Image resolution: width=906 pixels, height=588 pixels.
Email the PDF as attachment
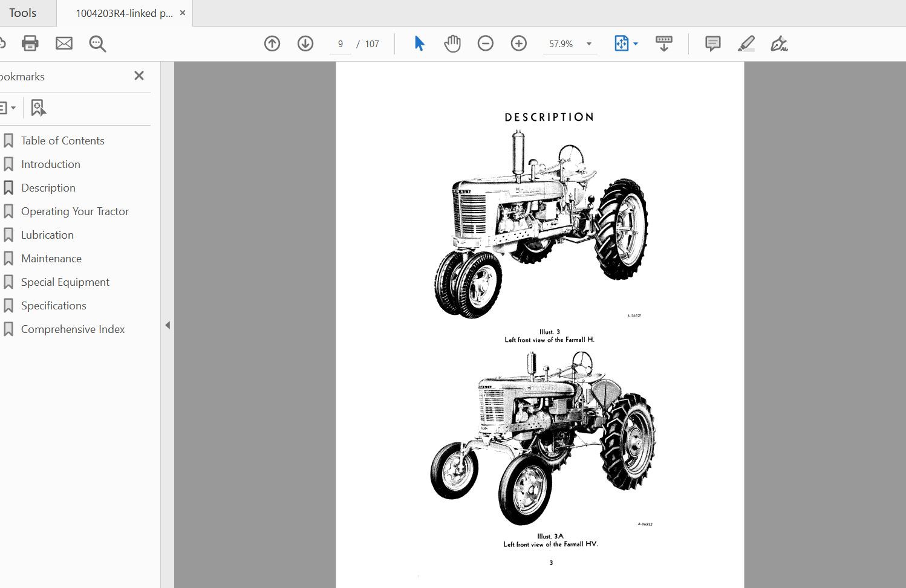coord(64,43)
